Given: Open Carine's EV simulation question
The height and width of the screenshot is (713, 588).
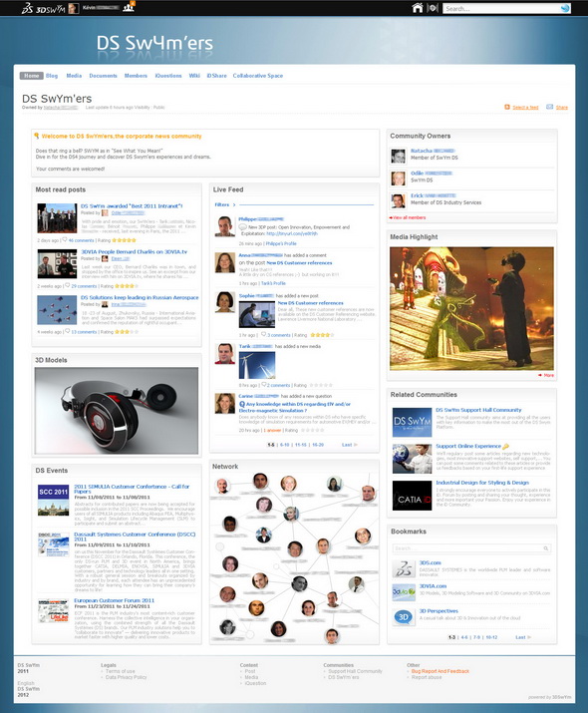Looking at the screenshot, I should pos(295,407).
